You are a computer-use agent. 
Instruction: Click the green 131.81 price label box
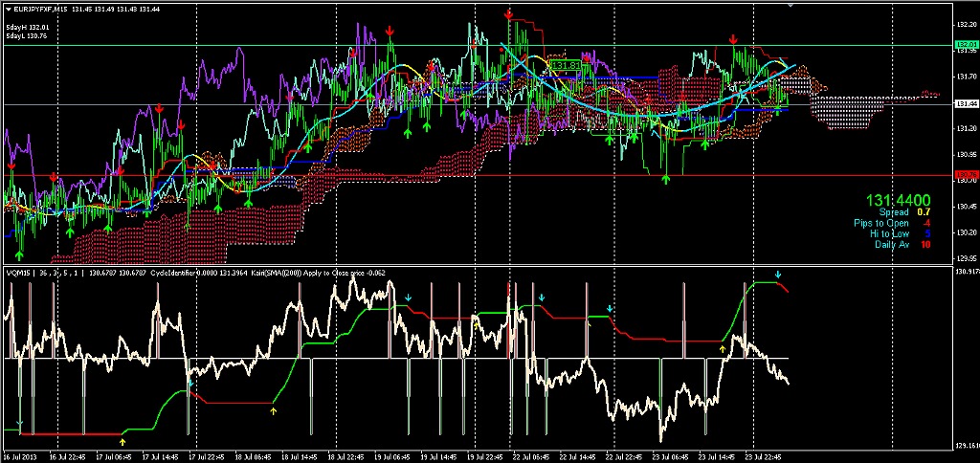click(565, 65)
